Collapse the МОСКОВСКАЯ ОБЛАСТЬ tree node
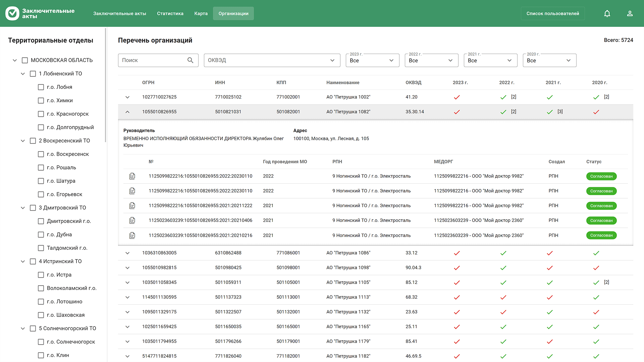This screenshot has height=362, width=644. click(15, 60)
